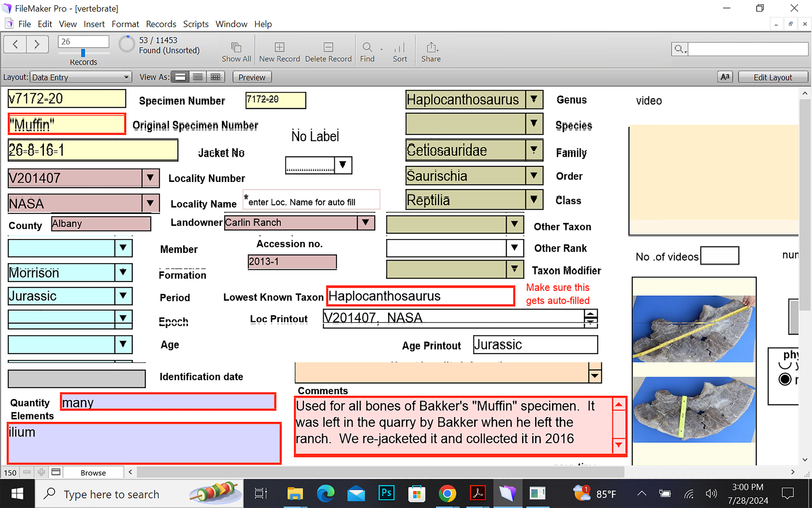Click the record navigation slider
Screen dimensions: 812x508
(x=83, y=53)
